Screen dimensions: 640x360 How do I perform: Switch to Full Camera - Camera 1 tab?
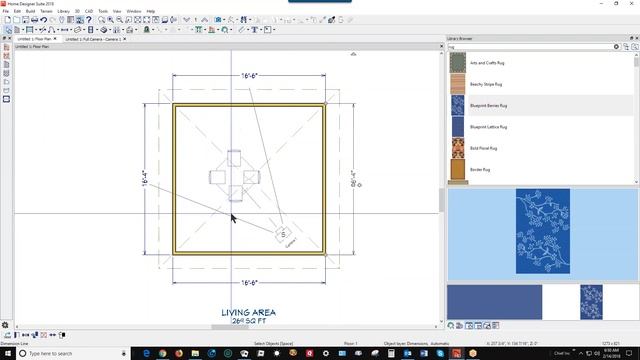pos(93,39)
